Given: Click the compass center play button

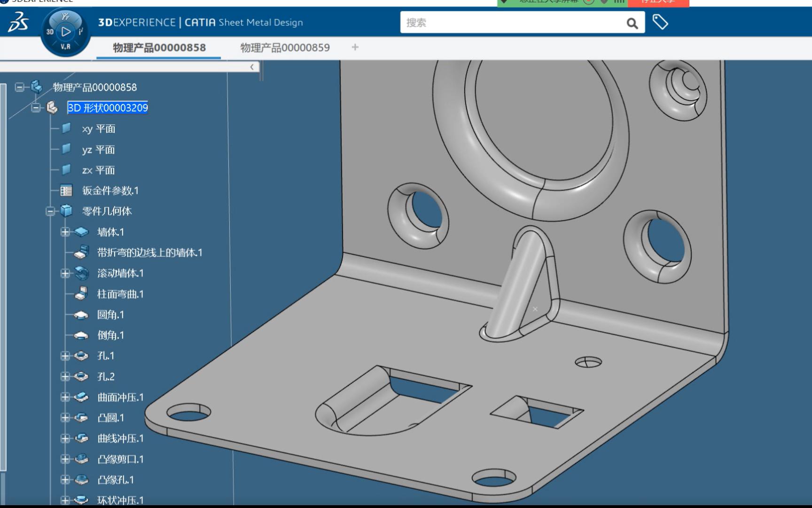Looking at the screenshot, I should click(x=66, y=32).
